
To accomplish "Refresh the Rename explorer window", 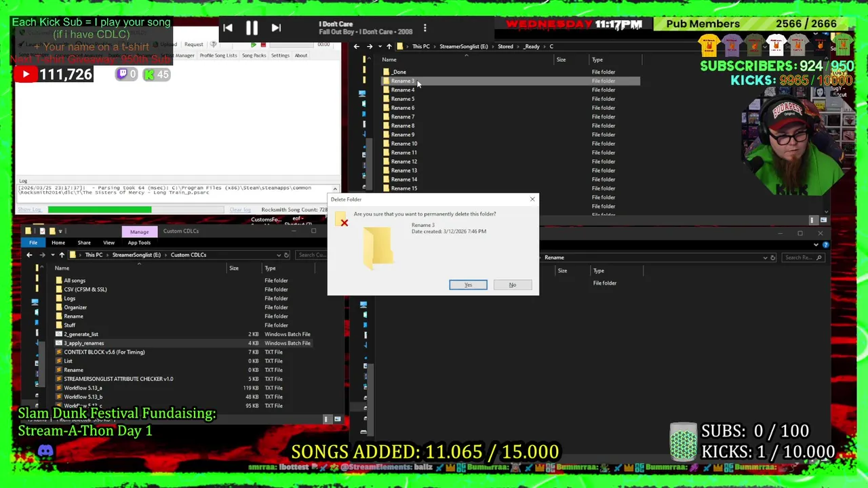I will tap(772, 258).
